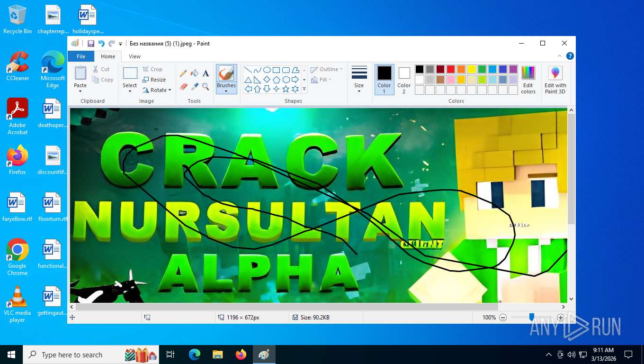Choose the Diamond shape
644x364 pixels.
(x=267, y=79)
